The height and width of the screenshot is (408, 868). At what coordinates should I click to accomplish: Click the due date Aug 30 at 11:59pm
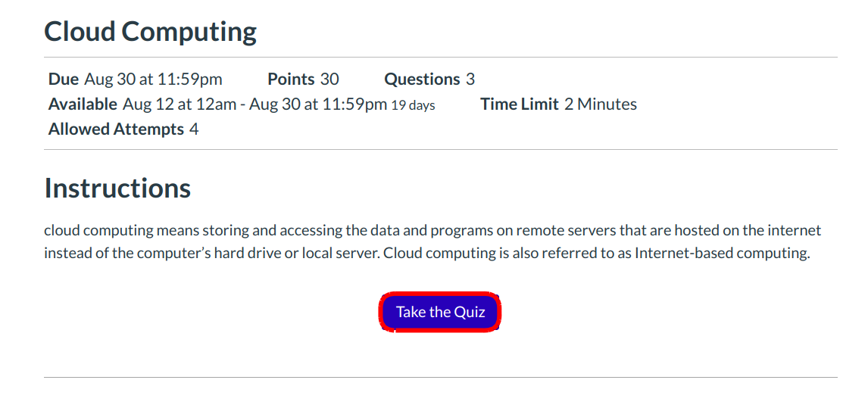coord(153,79)
